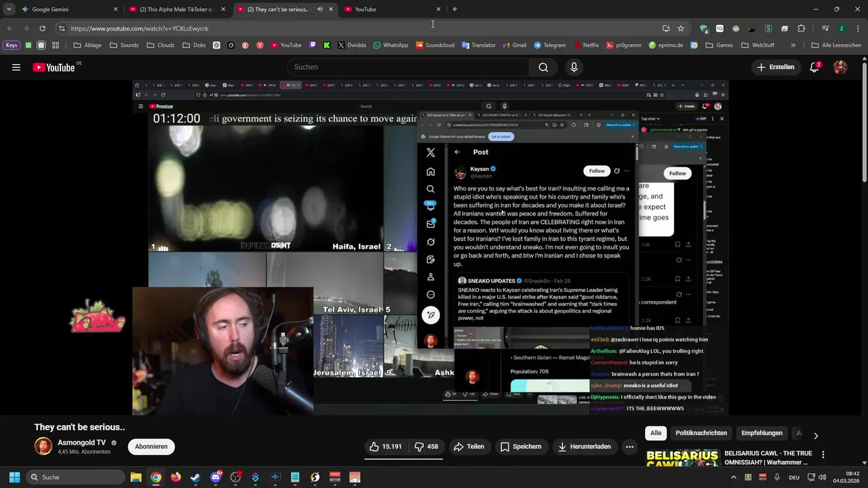Reload the current page in Chrome
The height and width of the screenshot is (488, 868).
pyautogui.click(x=42, y=28)
